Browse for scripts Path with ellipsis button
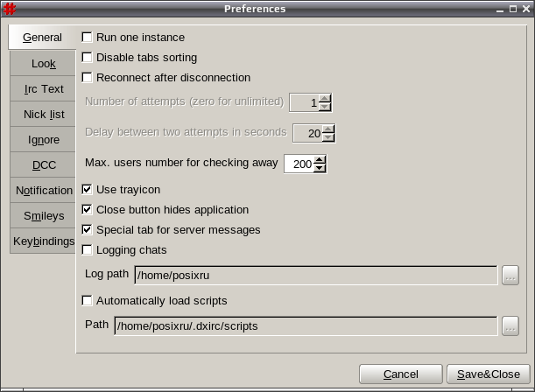Image resolution: width=535 pixels, height=392 pixels. point(510,326)
